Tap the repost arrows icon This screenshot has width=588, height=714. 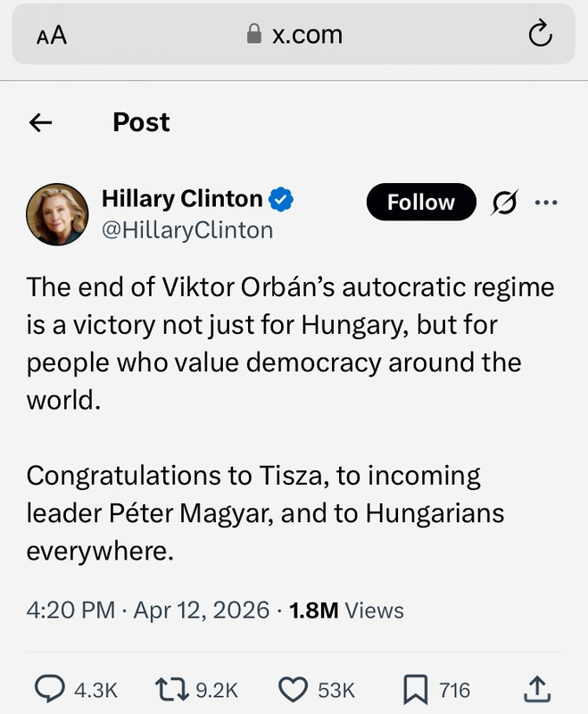(171, 689)
